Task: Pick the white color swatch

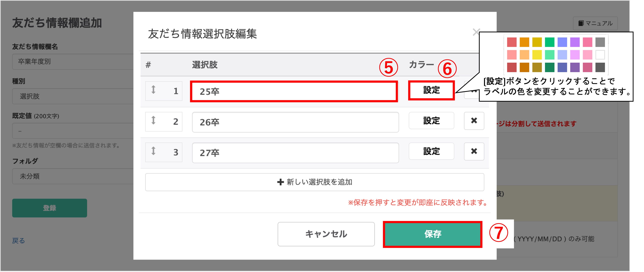Action: pos(600,55)
